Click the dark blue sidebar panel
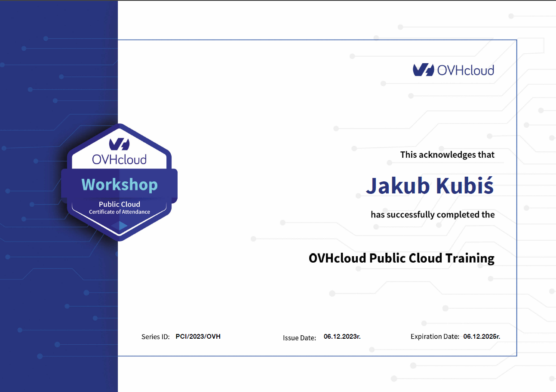The width and height of the screenshot is (556, 392). (x=59, y=301)
